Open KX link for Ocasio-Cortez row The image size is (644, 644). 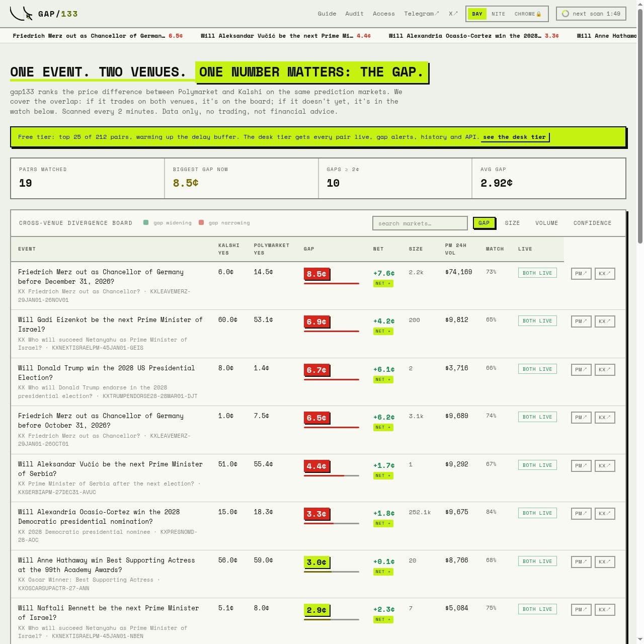(605, 514)
